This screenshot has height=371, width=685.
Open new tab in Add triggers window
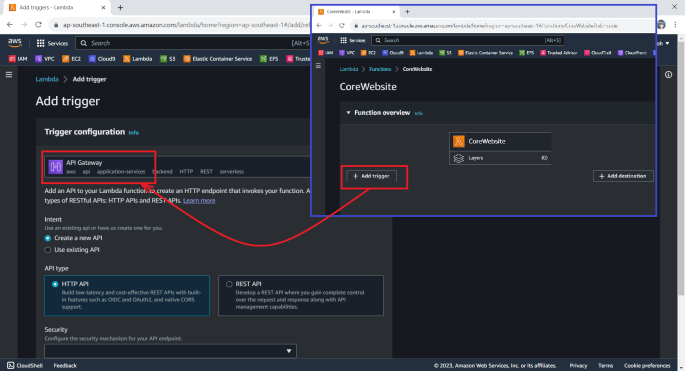coord(121,7)
